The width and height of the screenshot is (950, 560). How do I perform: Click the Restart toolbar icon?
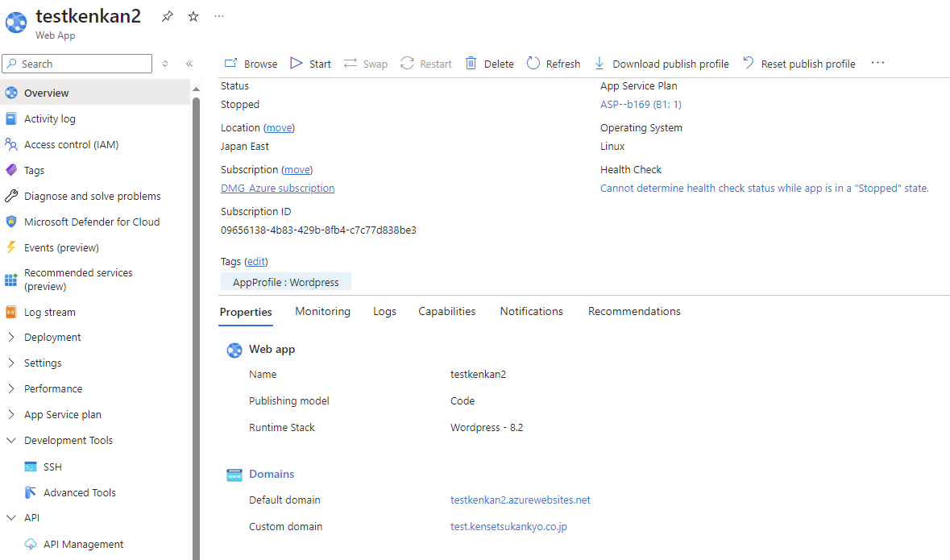(x=407, y=63)
